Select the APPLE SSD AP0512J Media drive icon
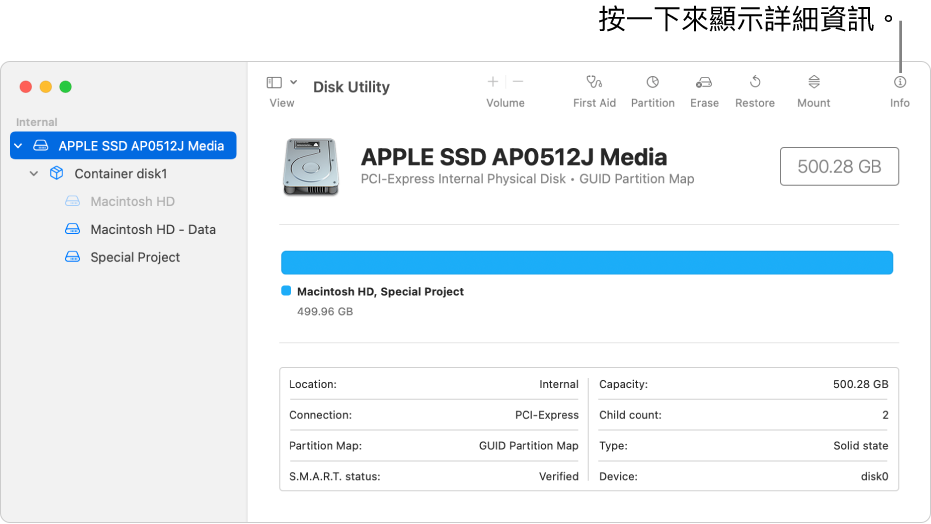 40,145
